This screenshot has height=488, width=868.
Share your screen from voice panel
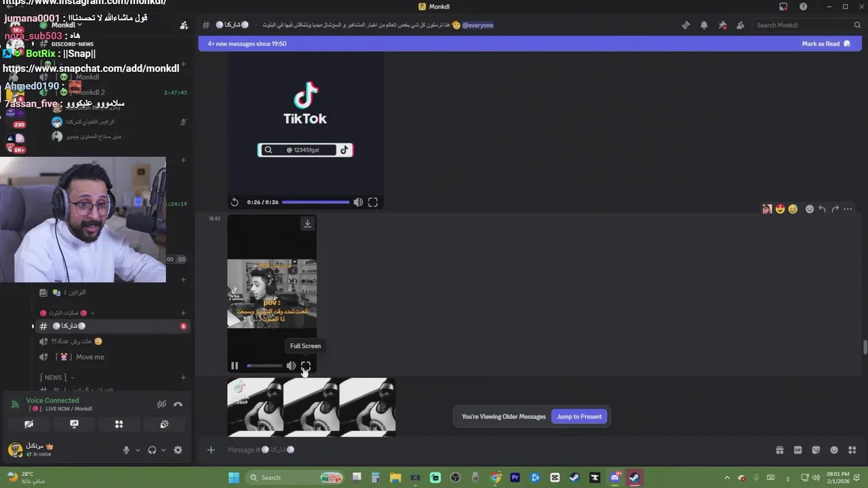[74, 424]
